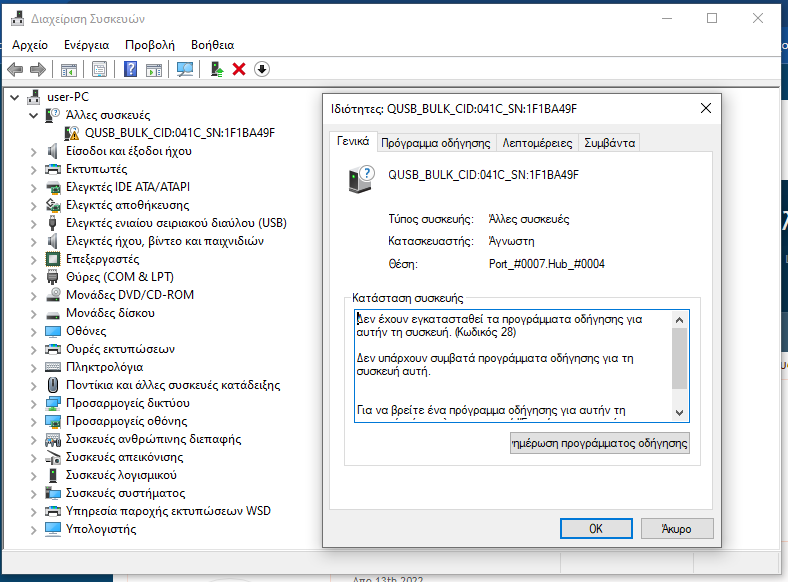The width and height of the screenshot is (788, 582).
Task: Click the device status scrollbar thumb
Action: click(x=679, y=359)
